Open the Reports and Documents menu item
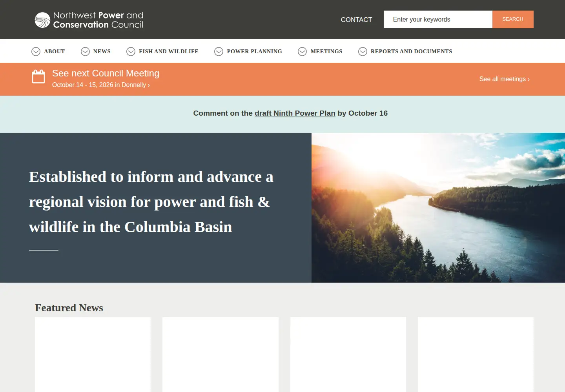The height and width of the screenshot is (392, 565). click(412, 51)
